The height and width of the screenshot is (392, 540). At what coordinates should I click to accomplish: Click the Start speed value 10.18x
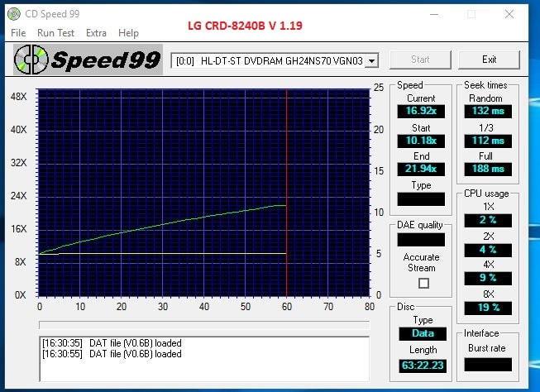pos(421,141)
